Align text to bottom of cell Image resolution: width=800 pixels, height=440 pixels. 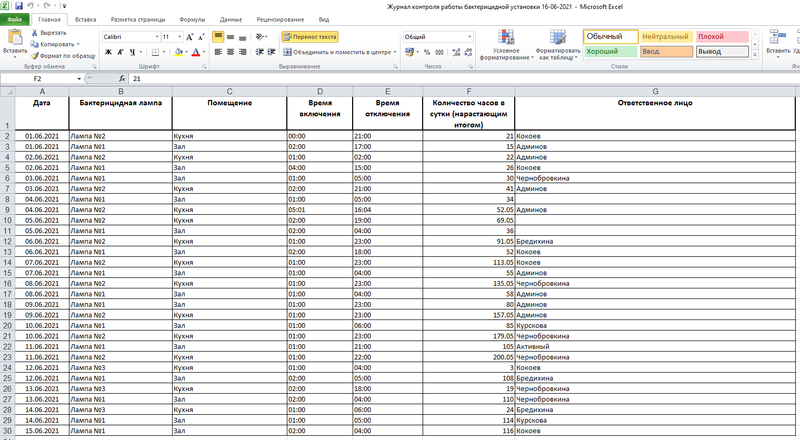click(242, 37)
